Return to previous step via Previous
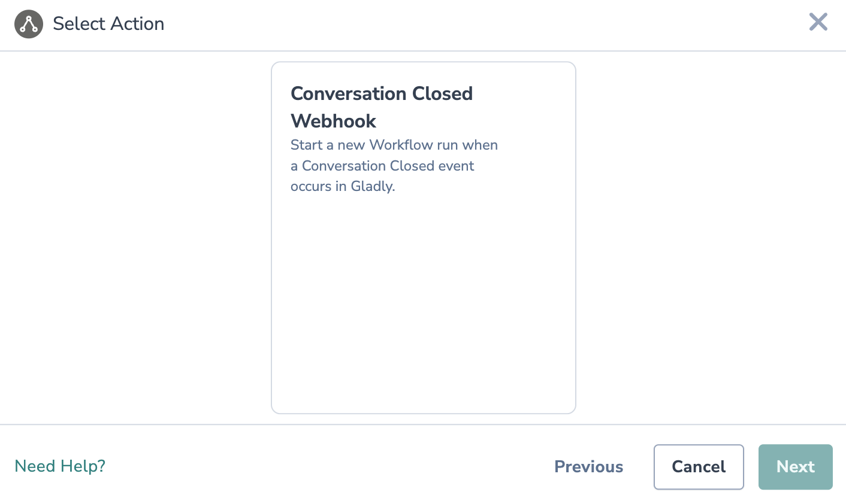The width and height of the screenshot is (846, 504). point(588,467)
